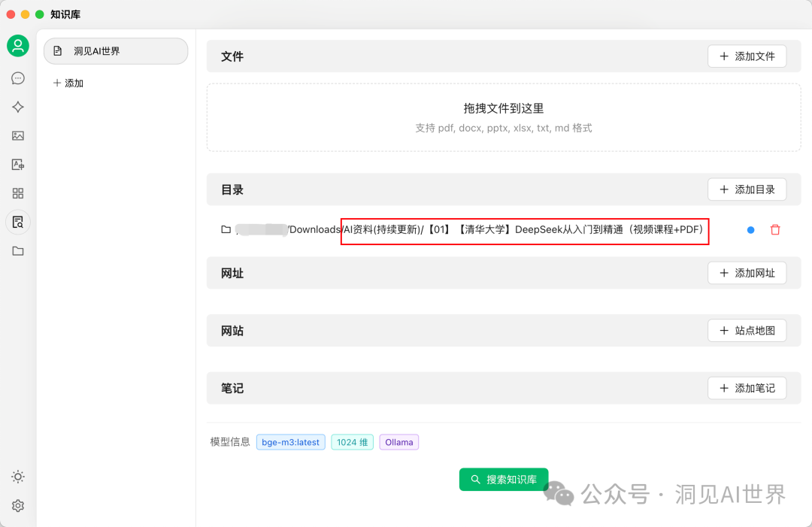The width and height of the screenshot is (812, 527).
Task: Click the bge-m3:latest model tag
Action: (x=290, y=442)
